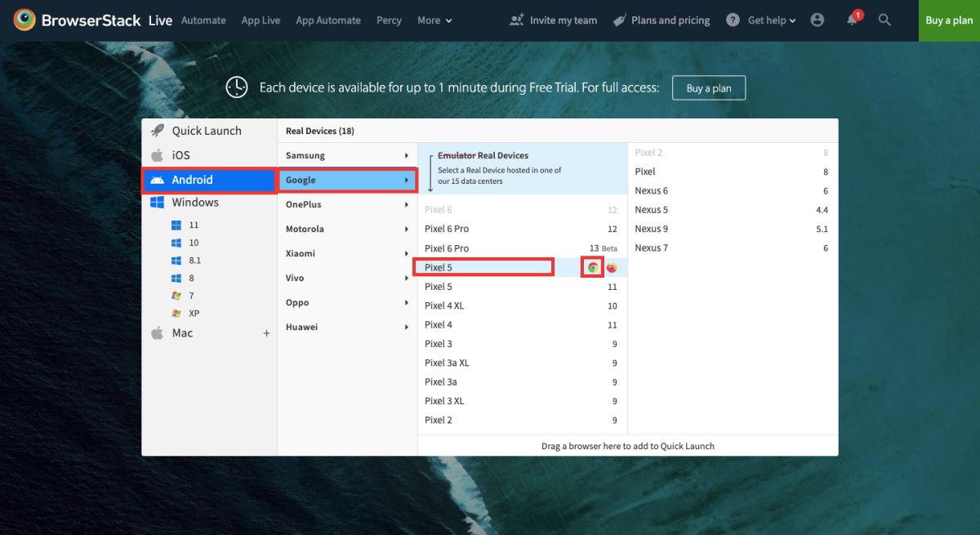Viewport: 980px width, 535px height.
Task: Click the Windows 7 flag icon
Action: (x=176, y=296)
